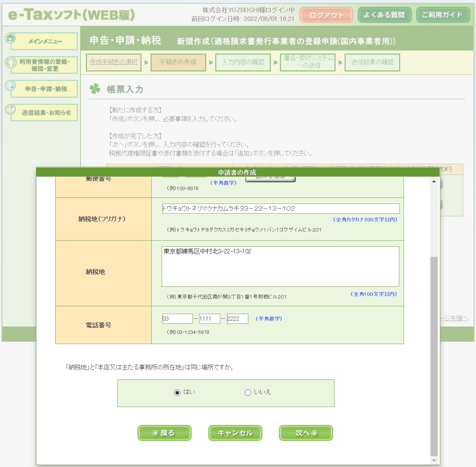Select はい radio button
The width and height of the screenshot is (476, 467).
(177, 393)
